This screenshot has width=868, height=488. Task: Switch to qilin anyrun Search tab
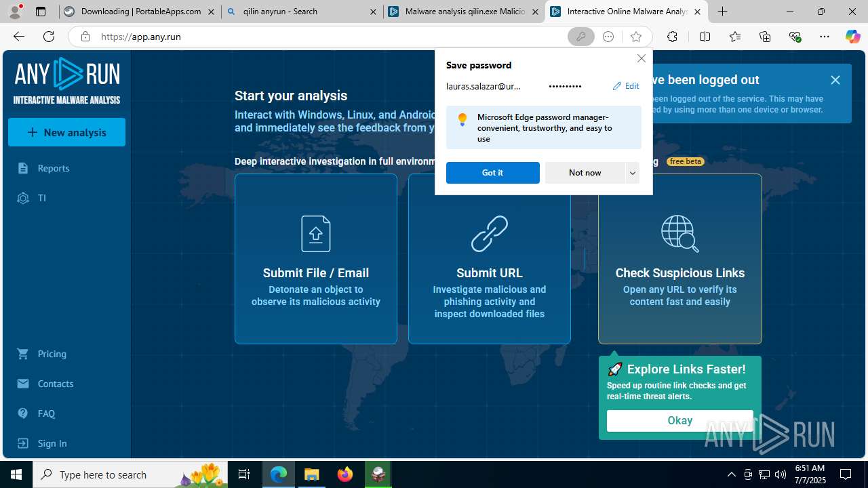pyautogui.click(x=302, y=12)
